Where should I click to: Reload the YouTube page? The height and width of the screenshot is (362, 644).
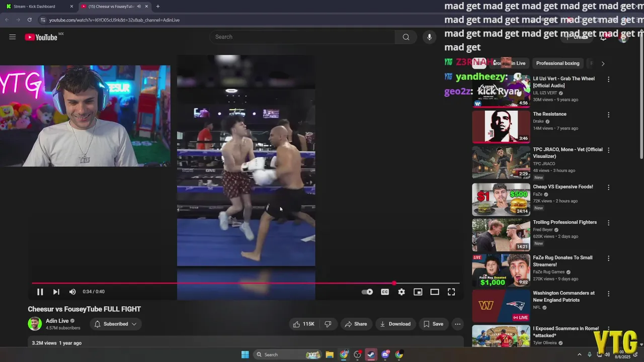pyautogui.click(x=30, y=20)
